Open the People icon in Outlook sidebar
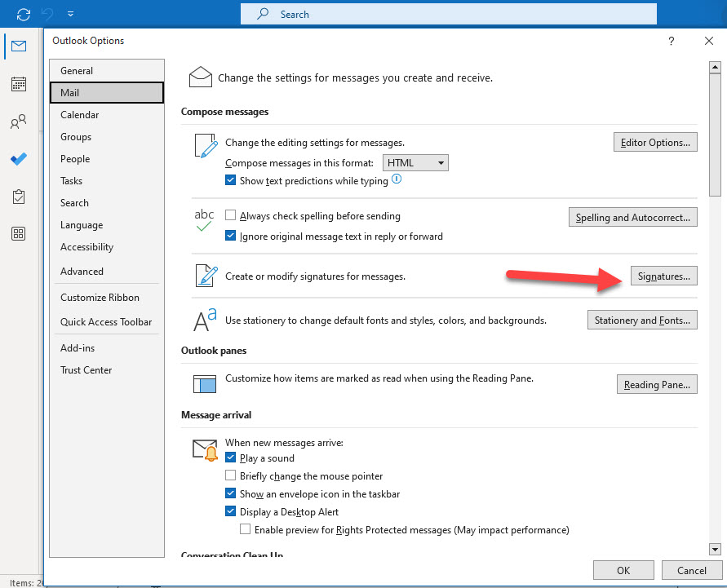 (x=19, y=122)
